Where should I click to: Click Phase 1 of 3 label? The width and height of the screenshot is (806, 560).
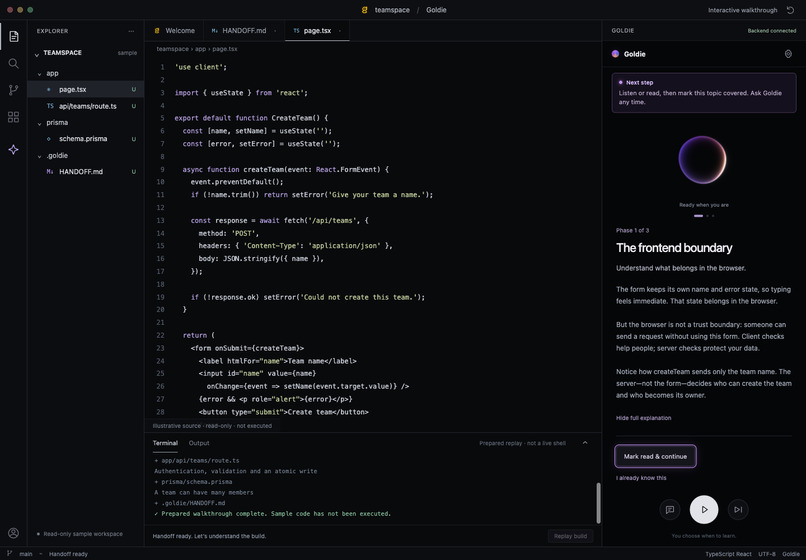point(632,230)
